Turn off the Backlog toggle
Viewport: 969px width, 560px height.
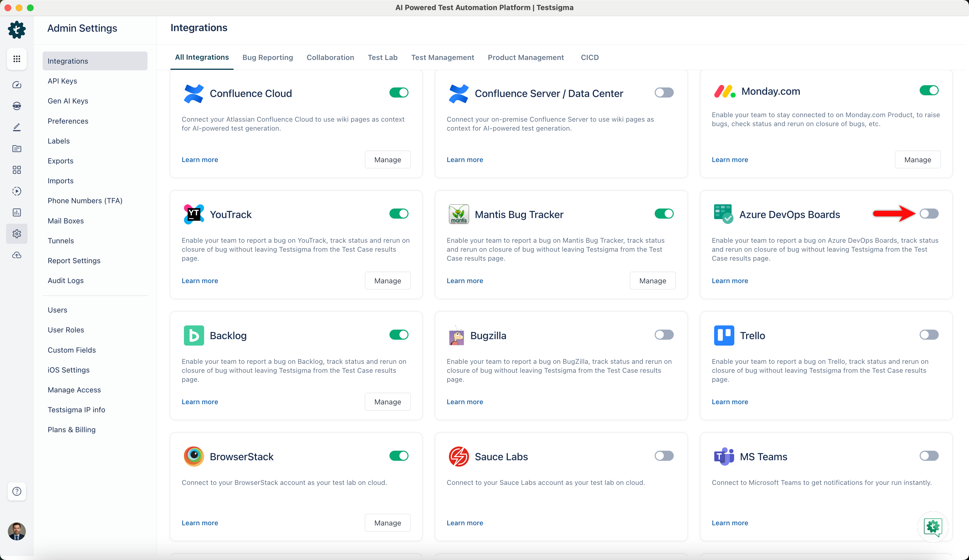[399, 335]
